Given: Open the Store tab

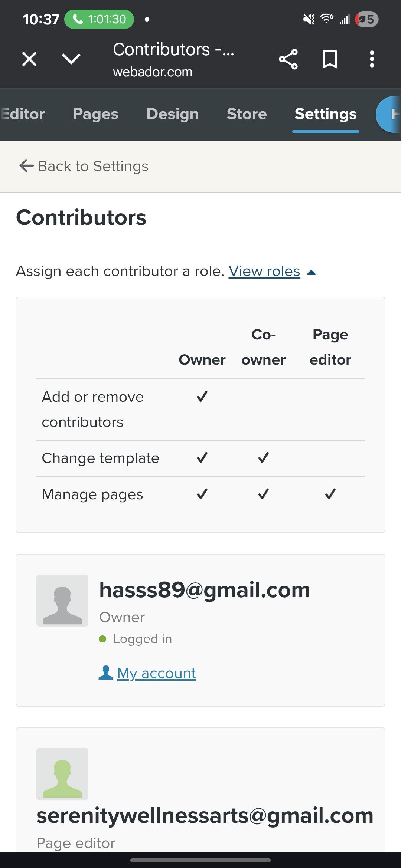Looking at the screenshot, I should coord(247,114).
